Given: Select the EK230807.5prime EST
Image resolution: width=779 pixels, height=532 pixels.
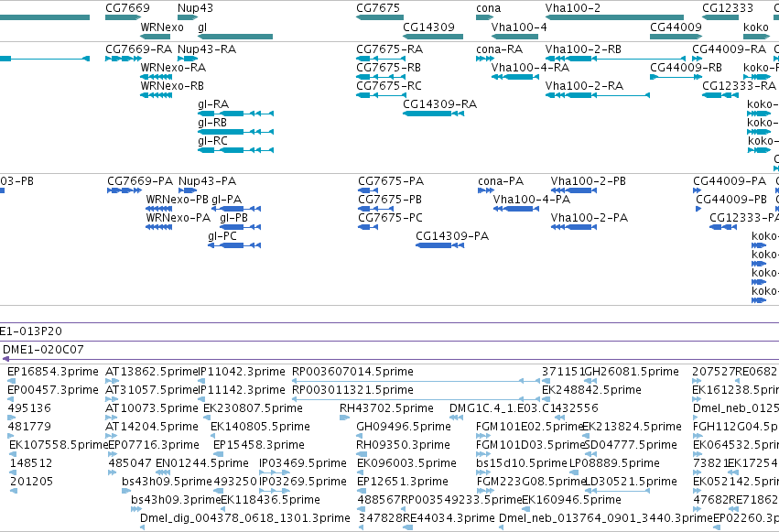Looking at the screenshot, I should click(207, 418).
